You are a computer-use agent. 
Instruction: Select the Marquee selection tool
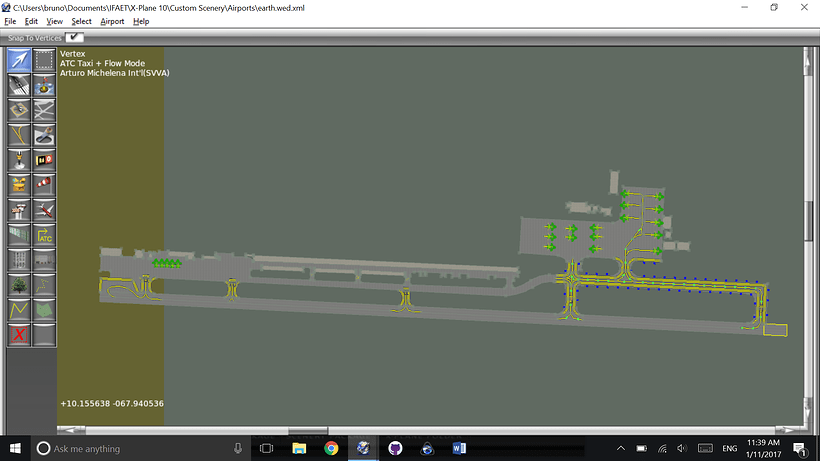(x=44, y=60)
